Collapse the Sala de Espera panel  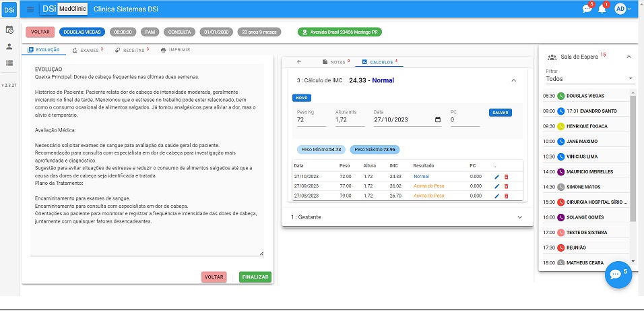[629, 57]
